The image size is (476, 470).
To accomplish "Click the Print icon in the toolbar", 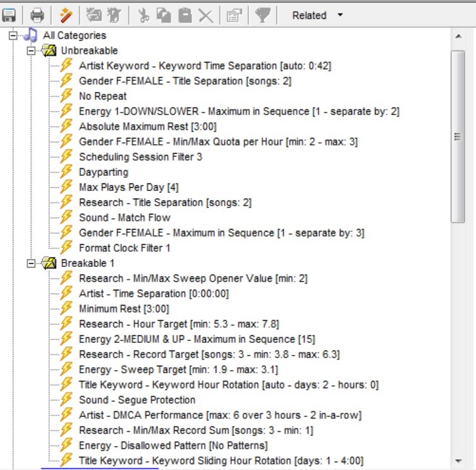I will (37, 15).
